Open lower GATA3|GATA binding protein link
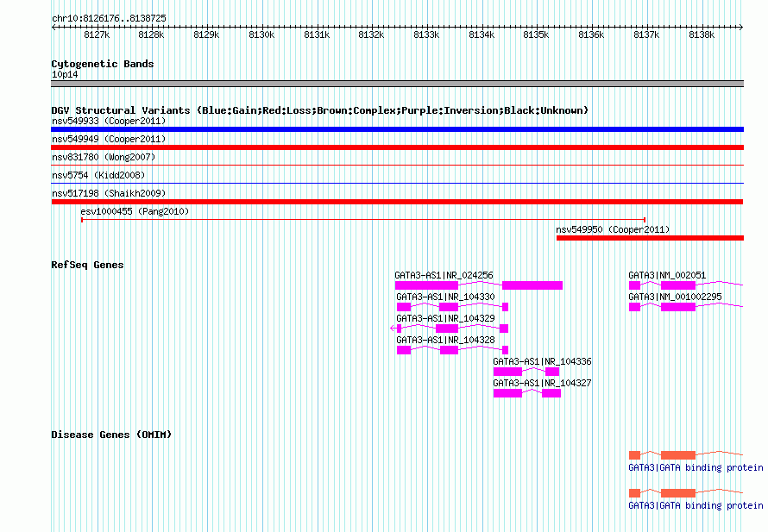This screenshot has height=532, width=768. (696, 505)
